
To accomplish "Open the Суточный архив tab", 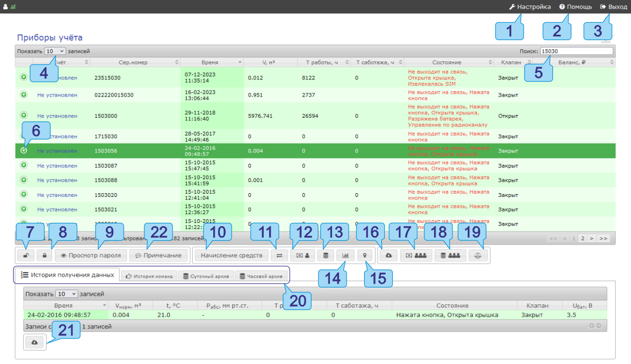I will click(207, 276).
